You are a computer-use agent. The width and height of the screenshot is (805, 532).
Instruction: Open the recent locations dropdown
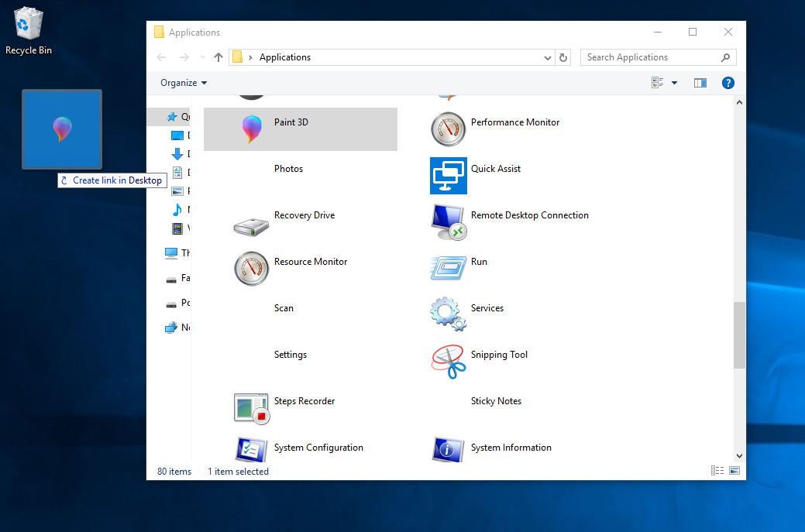(x=202, y=57)
